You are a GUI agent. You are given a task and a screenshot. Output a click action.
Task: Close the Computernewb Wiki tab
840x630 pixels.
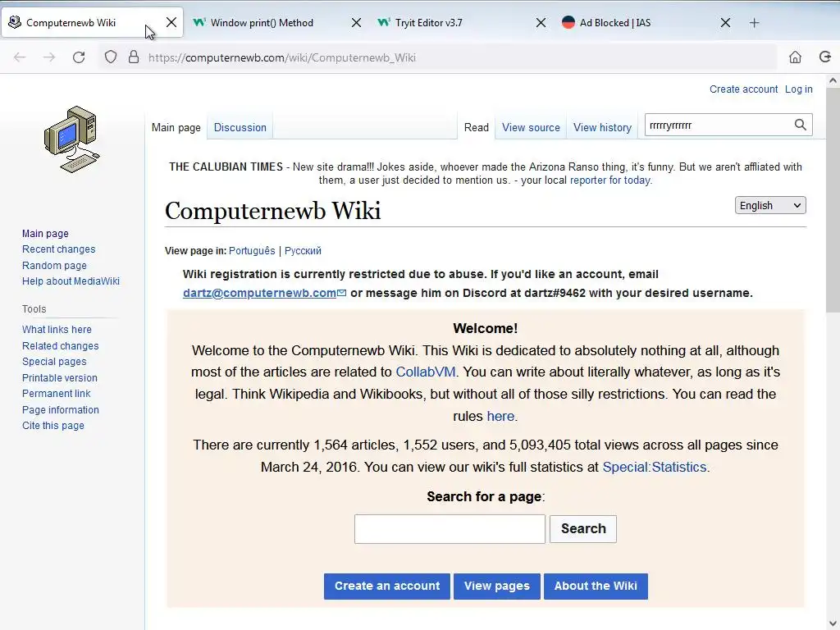click(x=171, y=22)
